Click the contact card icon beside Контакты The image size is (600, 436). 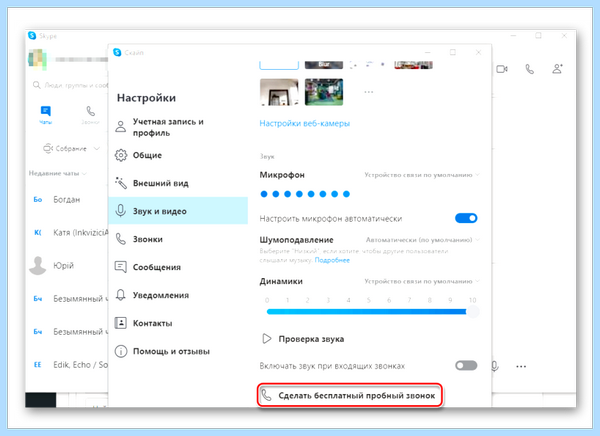121,323
